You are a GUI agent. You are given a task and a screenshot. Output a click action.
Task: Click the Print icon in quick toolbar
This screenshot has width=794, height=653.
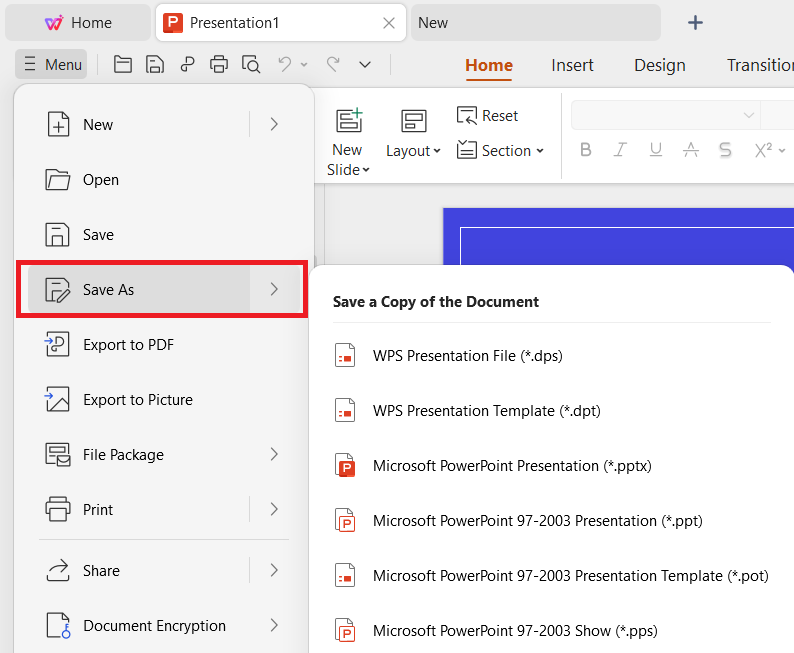pyautogui.click(x=219, y=65)
